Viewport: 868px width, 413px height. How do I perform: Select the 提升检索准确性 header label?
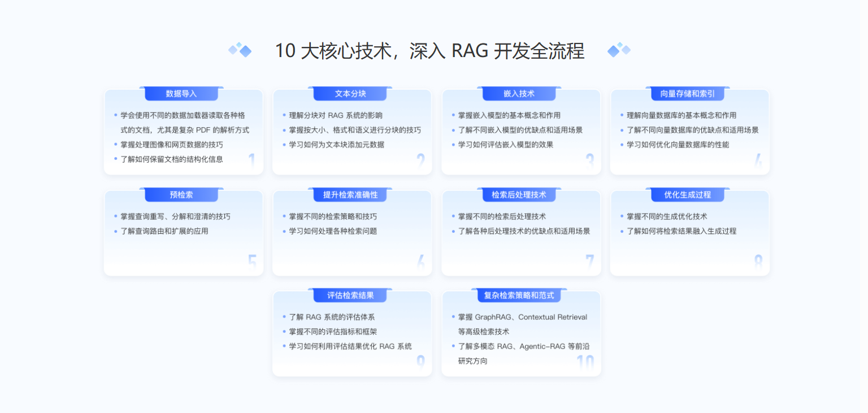point(350,195)
